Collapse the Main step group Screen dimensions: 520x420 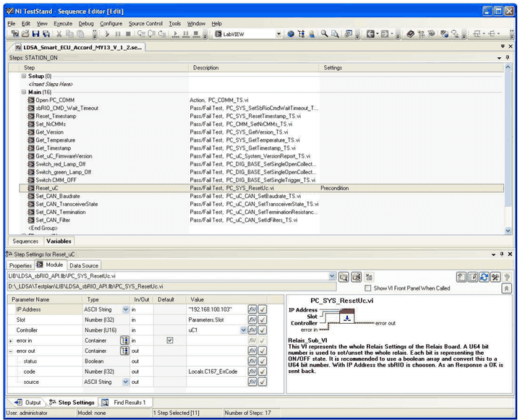(24, 92)
